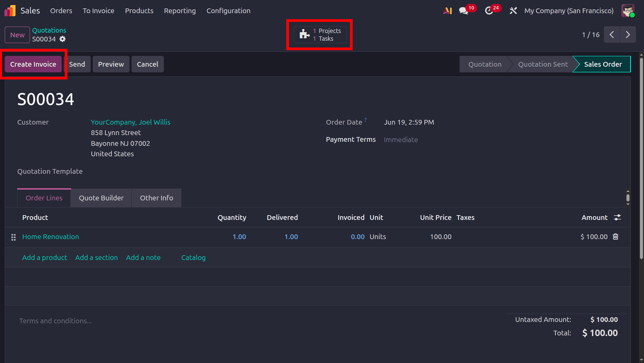Select the Quotation Sent status stage

[x=543, y=64]
